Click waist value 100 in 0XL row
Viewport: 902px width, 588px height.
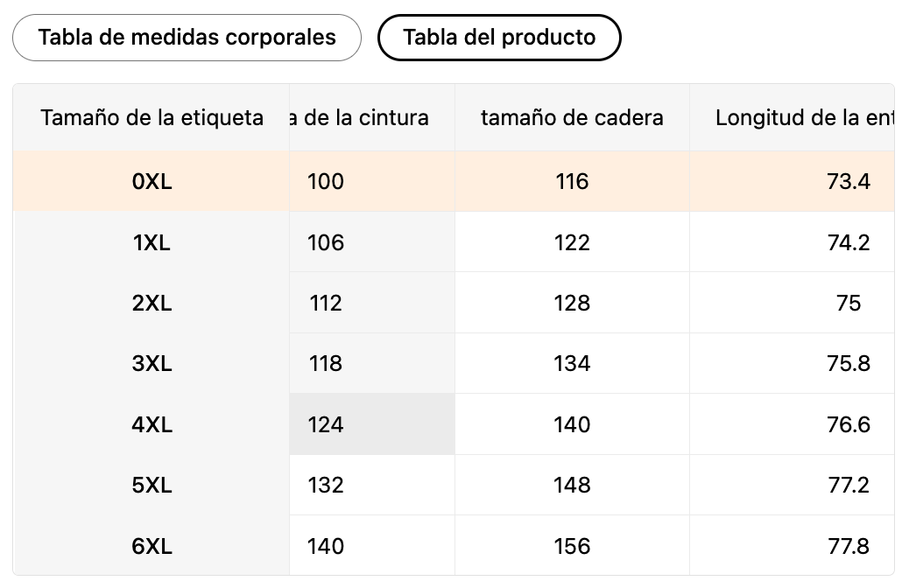click(x=326, y=182)
